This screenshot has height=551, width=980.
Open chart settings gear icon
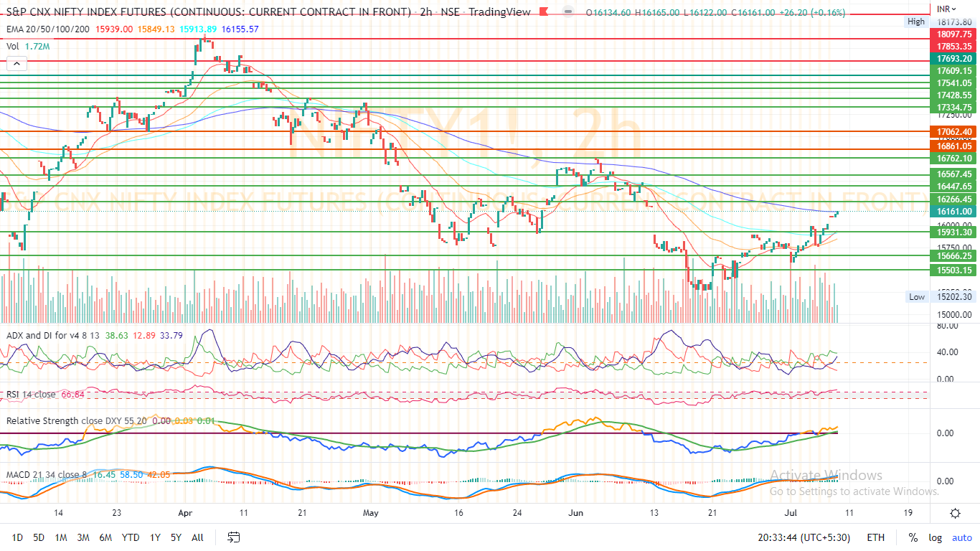955,513
